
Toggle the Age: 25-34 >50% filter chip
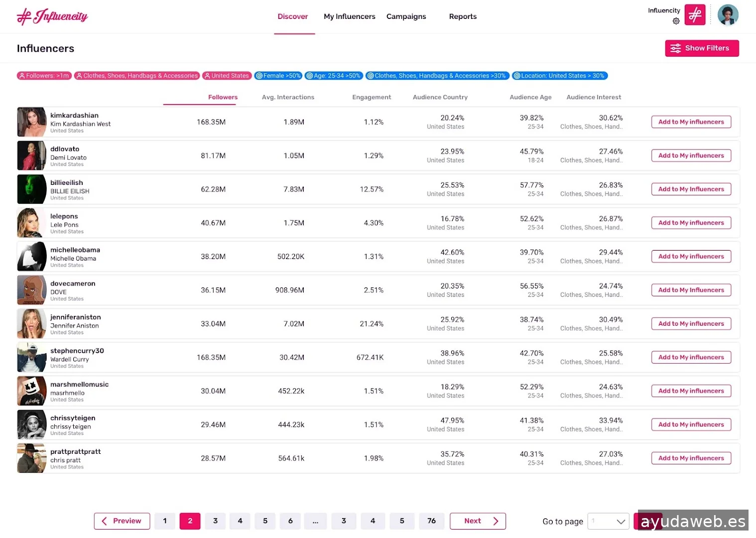point(333,76)
